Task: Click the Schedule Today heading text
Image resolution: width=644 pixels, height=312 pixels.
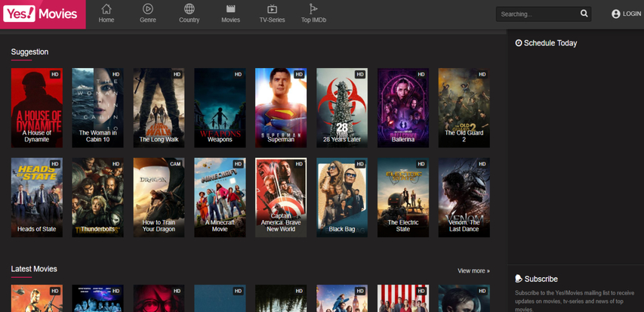Action: pos(550,43)
